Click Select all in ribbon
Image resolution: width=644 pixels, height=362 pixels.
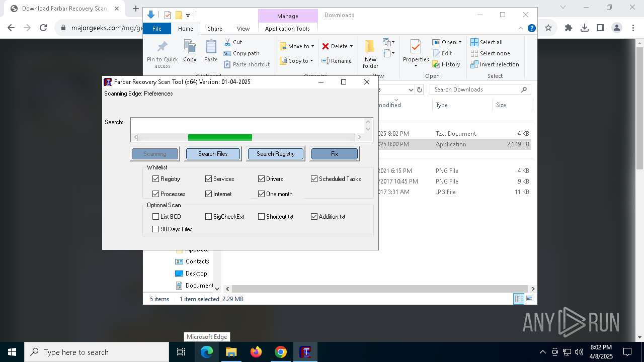click(x=487, y=42)
